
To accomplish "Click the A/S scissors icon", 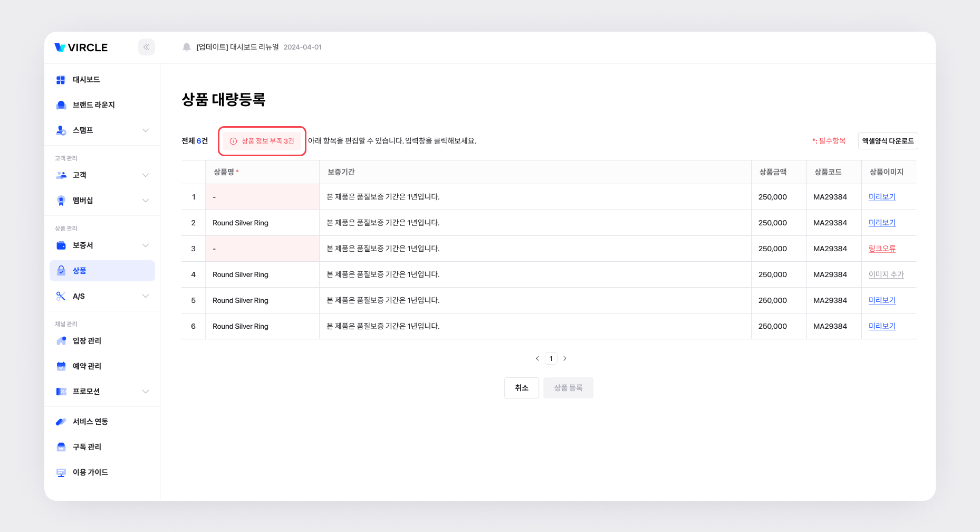I will [x=61, y=296].
